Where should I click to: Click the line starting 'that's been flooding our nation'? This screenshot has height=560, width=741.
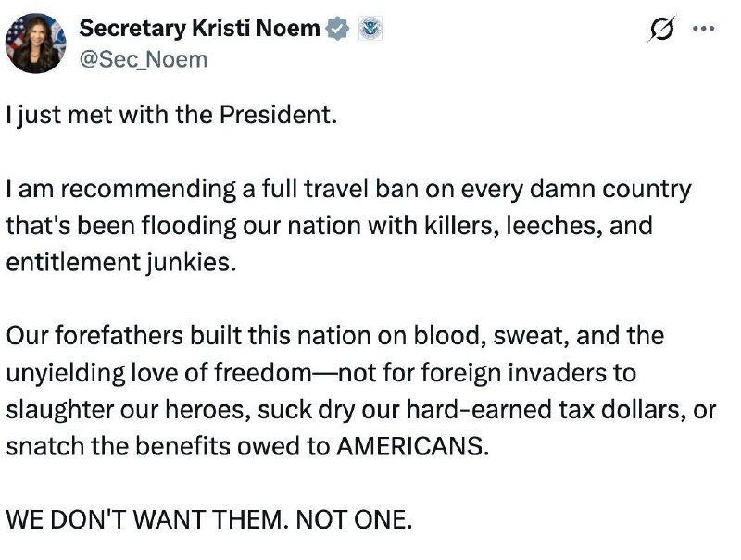point(330,226)
